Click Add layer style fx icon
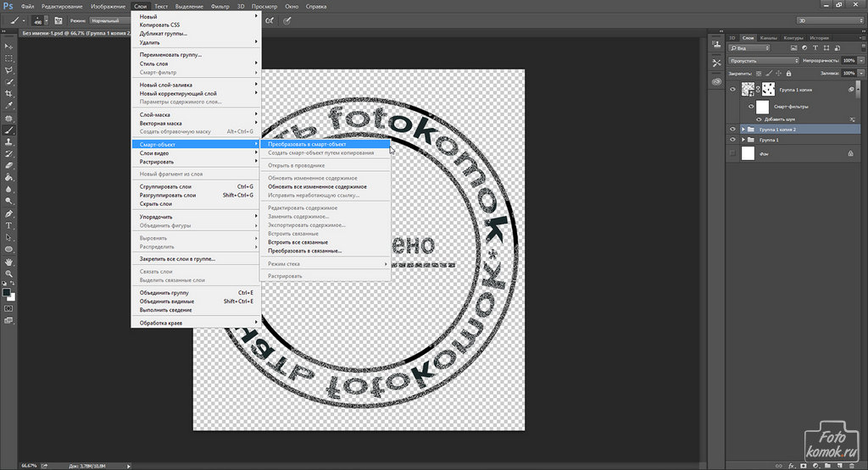This screenshot has height=470, width=868. (791, 466)
